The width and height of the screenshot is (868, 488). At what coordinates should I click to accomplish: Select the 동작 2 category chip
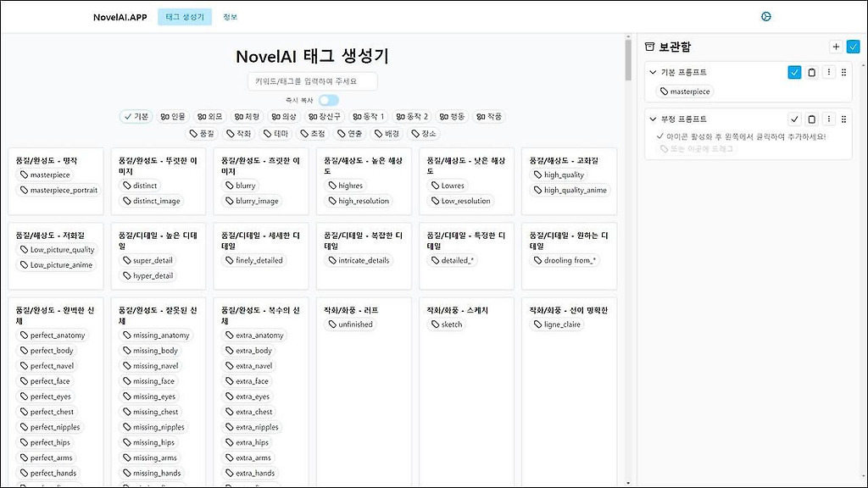pyautogui.click(x=413, y=117)
